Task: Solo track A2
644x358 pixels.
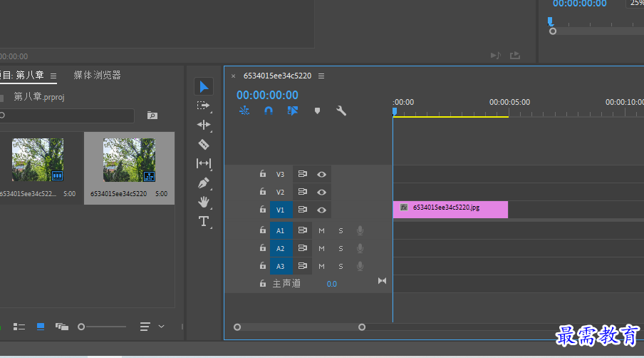Action: point(341,248)
